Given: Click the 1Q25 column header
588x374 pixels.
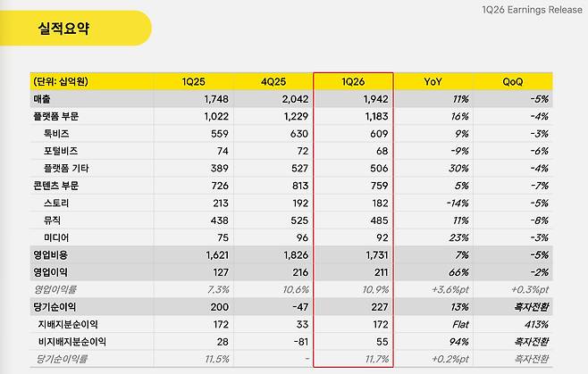Looking at the screenshot, I should pos(194,82).
